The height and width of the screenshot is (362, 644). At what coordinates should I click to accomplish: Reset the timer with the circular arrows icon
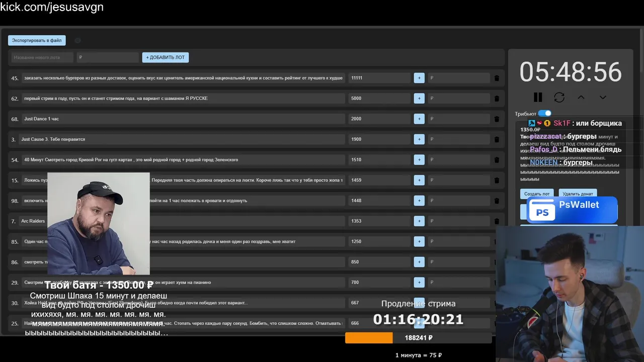tap(559, 97)
